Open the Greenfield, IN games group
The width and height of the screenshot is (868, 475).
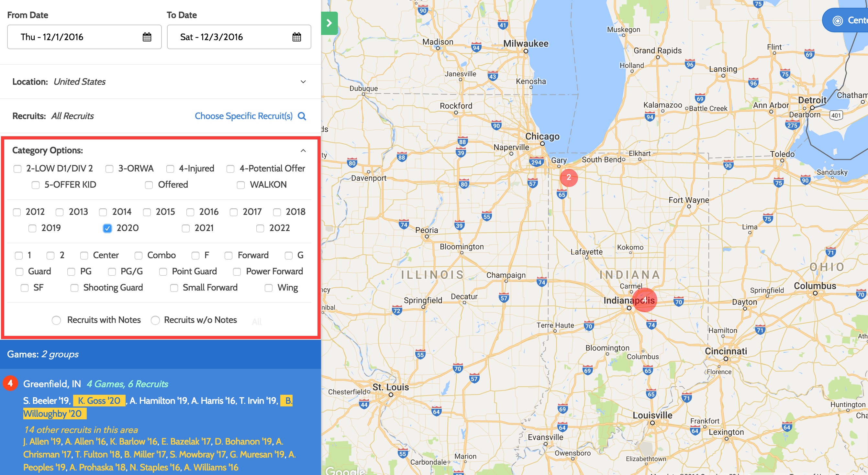(x=52, y=384)
